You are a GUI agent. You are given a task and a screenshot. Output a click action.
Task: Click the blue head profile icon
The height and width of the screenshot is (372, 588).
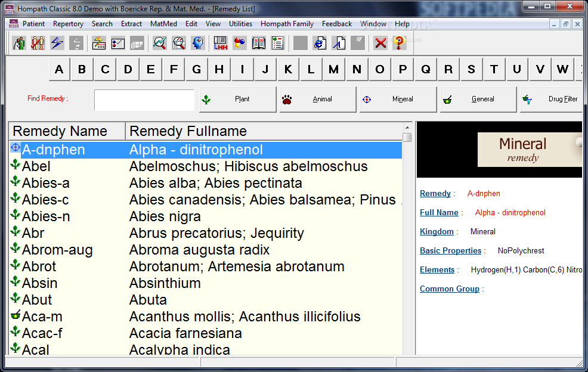198,43
